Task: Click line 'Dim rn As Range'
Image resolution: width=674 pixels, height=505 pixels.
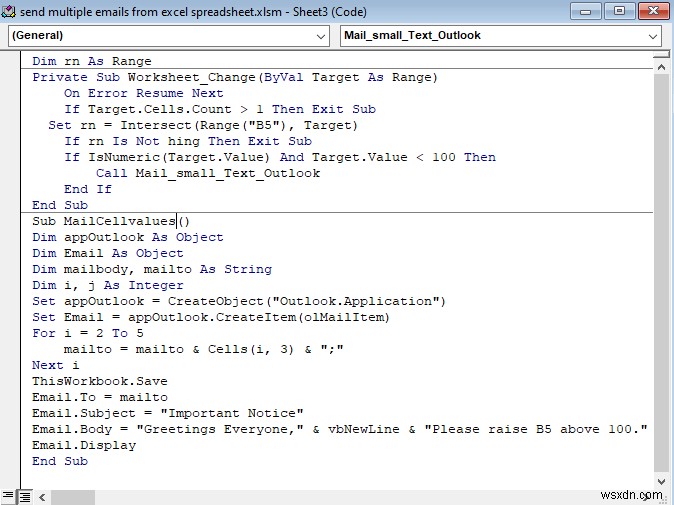Action: [92, 61]
